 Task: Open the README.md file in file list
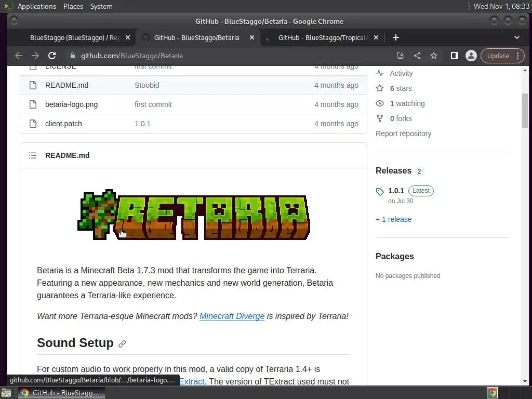pos(66,85)
